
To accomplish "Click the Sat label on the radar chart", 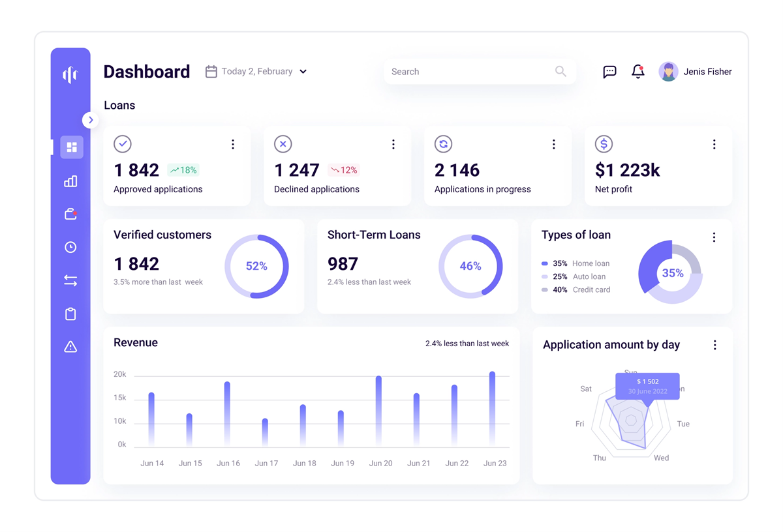I will 586,389.
